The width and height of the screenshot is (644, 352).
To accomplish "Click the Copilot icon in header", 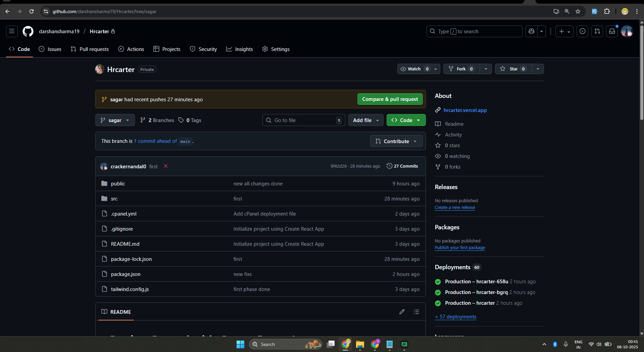I will [x=531, y=32].
